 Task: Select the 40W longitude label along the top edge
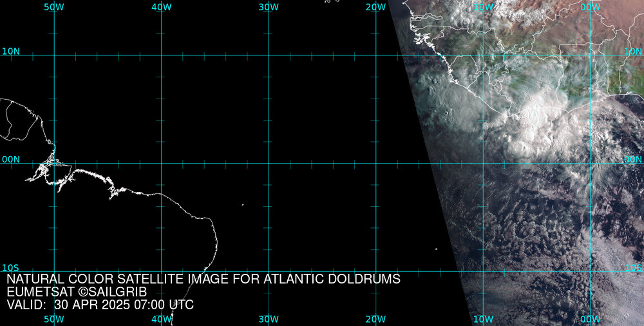tap(161, 7)
